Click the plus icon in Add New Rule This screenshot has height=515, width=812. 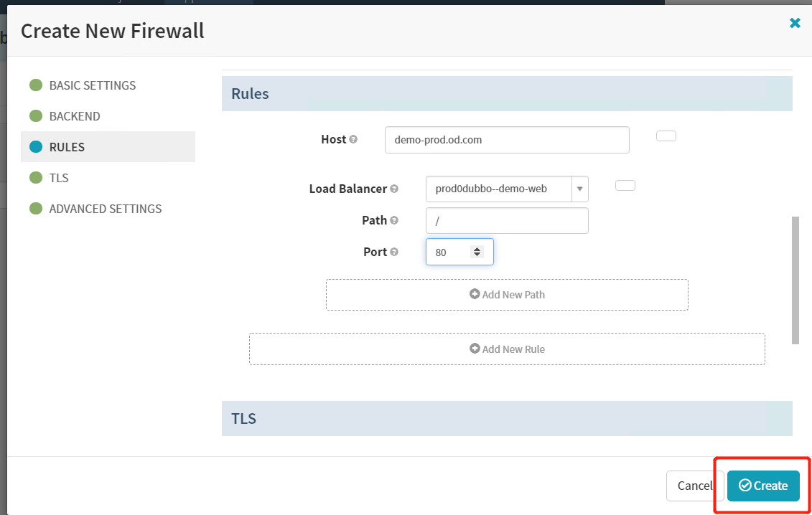474,349
